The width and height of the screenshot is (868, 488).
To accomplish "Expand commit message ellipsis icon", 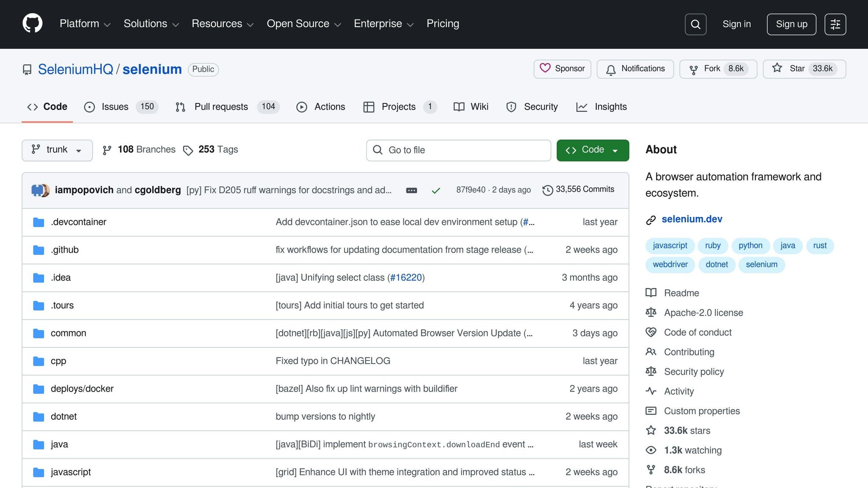I will coord(411,191).
